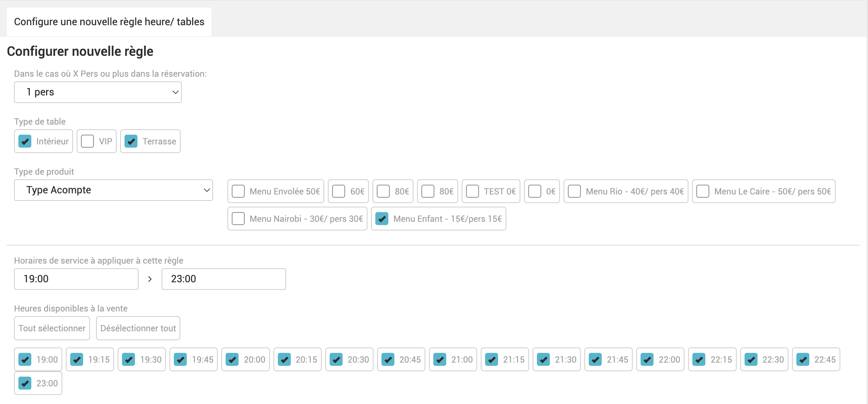The width and height of the screenshot is (868, 404).
Task: Uncheck the Terrasse table type
Action: (131, 141)
